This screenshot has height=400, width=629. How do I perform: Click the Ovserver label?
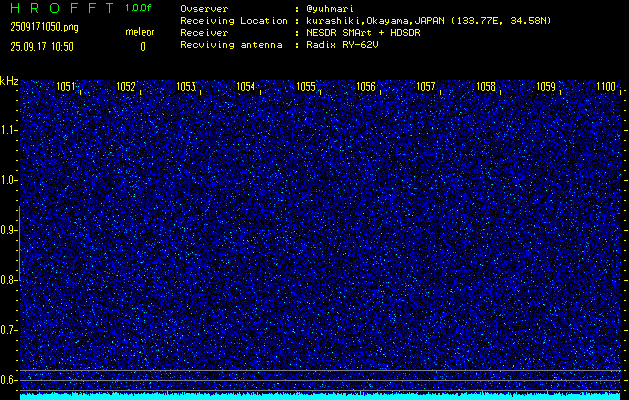click(x=204, y=9)
